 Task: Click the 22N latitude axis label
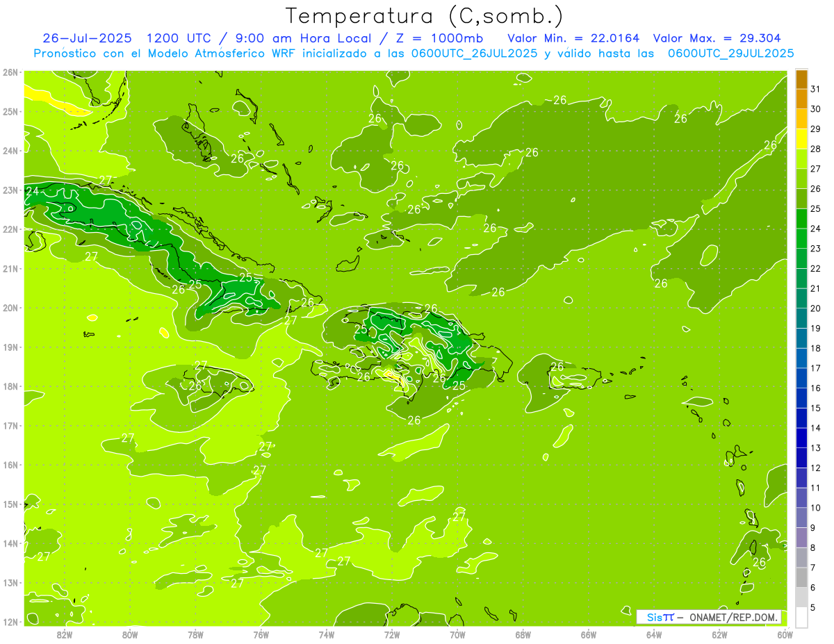point(10,229)
